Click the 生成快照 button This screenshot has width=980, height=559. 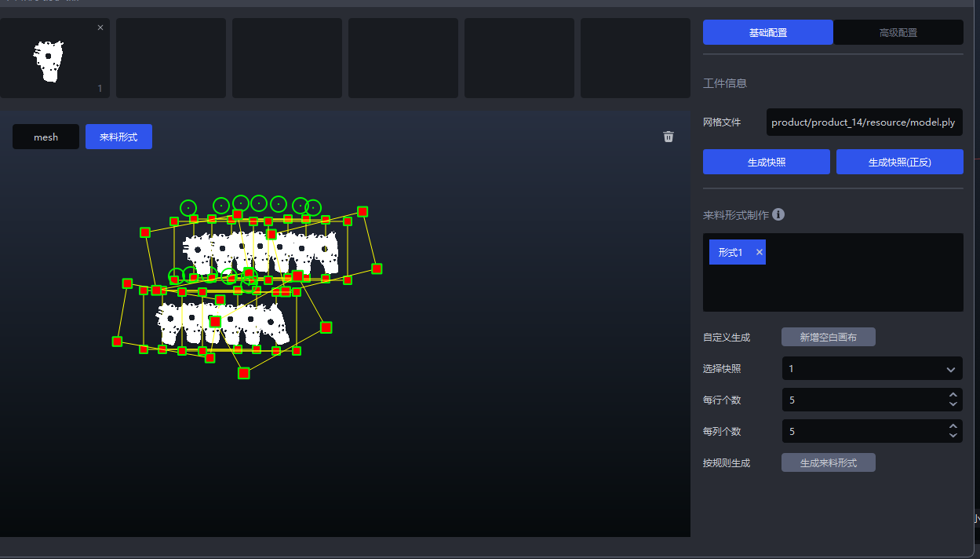[x=766, y=162]
